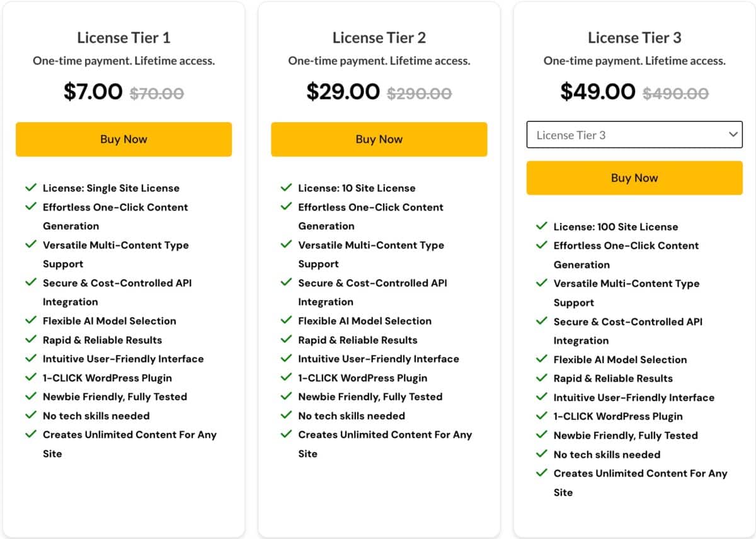Click the crossed-out $490.00 price

point(675,93)
